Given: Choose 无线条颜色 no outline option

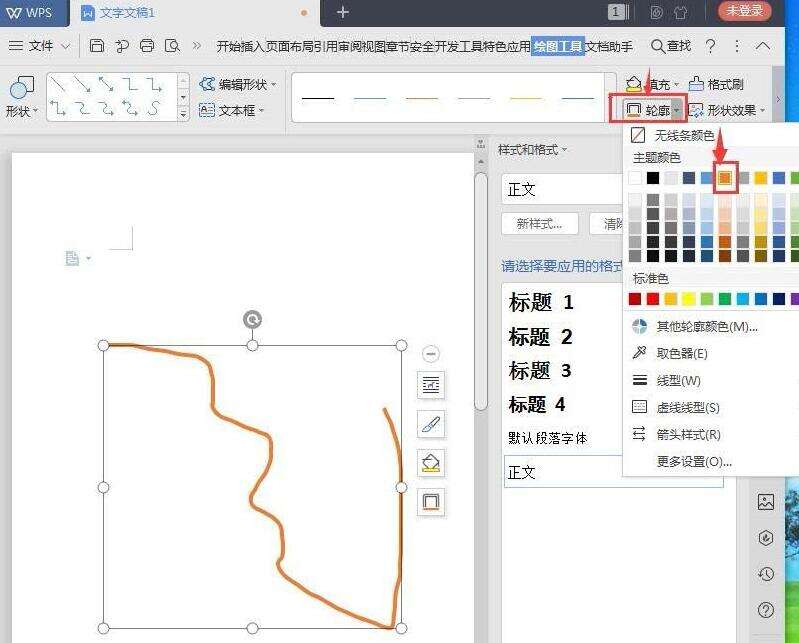Looking at the screenshot, I should [x=673, y=135].
